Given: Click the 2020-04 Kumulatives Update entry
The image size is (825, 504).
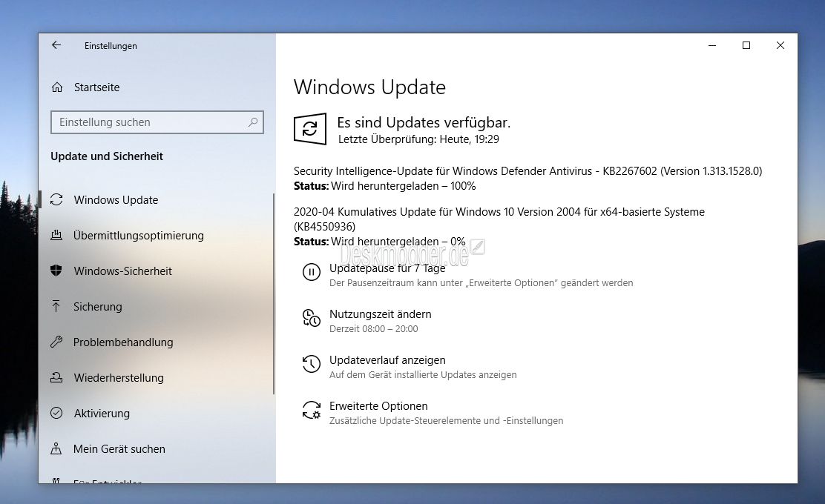Looking at the screenshot, I should [x=499, y=219].
